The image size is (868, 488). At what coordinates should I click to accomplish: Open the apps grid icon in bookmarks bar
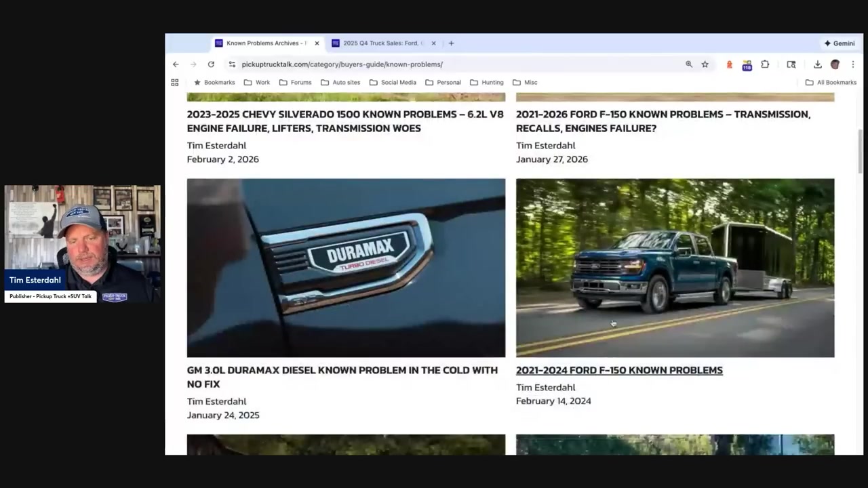pos(175,83)
